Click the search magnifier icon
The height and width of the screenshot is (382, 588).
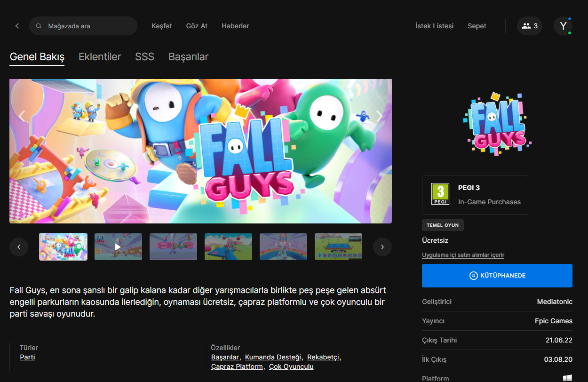click(x=39, y=26)
